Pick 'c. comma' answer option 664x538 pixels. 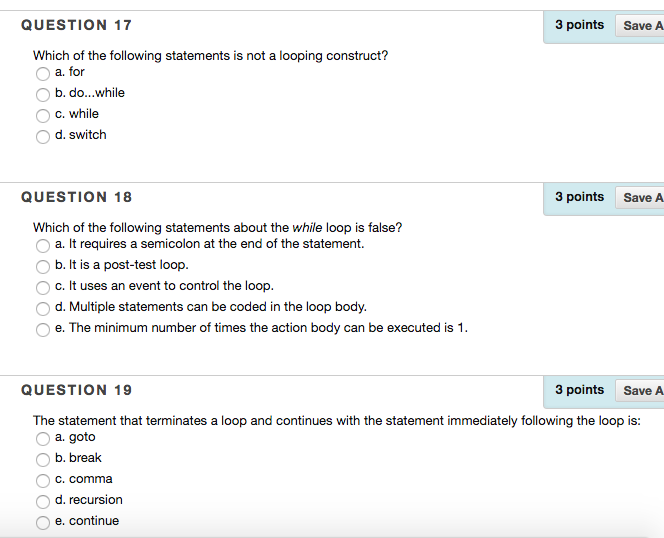(x=43, y=480)
